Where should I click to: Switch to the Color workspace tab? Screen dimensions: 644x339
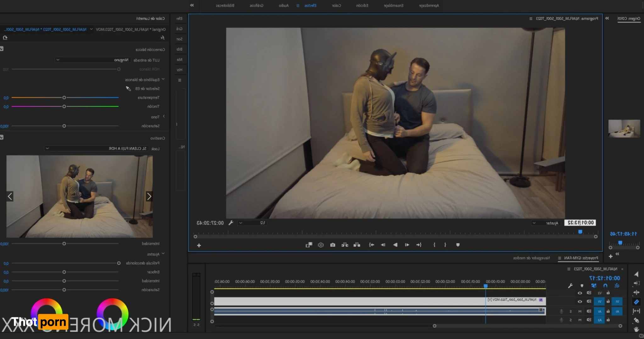click(x=336, y=5)
